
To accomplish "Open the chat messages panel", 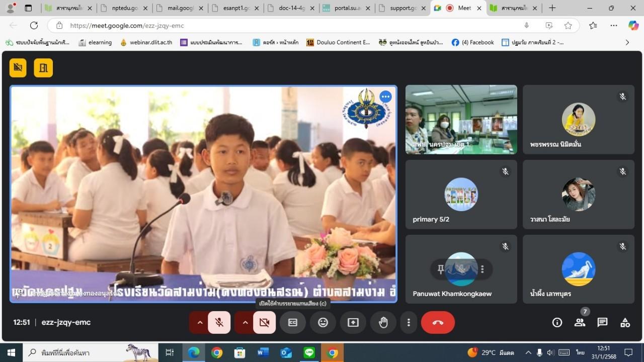I will (x=602, y=322).
